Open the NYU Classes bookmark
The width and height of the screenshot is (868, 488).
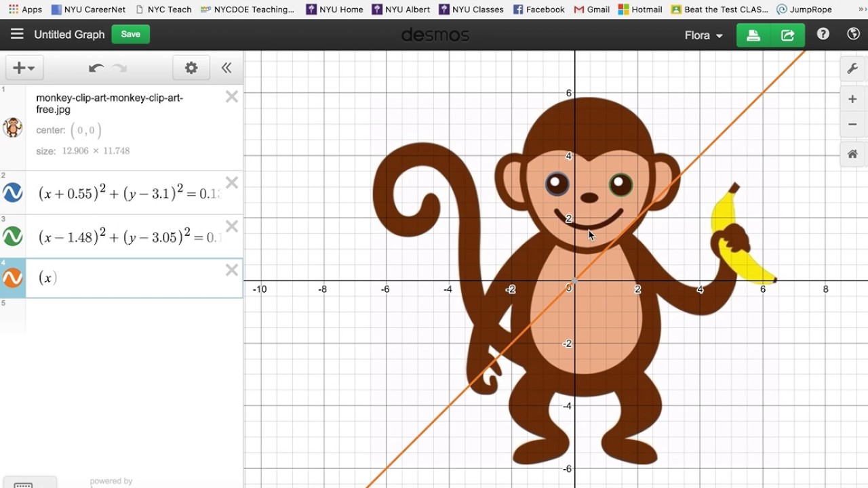(x=471, y=9)
